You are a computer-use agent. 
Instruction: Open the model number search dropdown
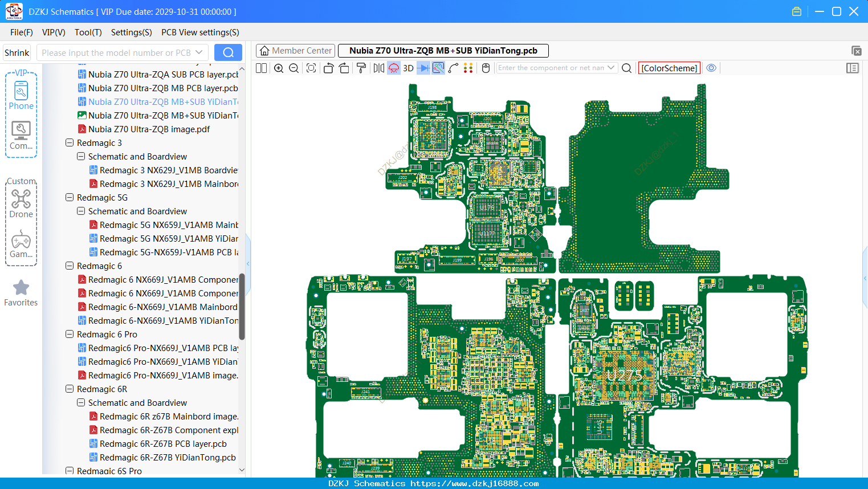tap(199, 52)
